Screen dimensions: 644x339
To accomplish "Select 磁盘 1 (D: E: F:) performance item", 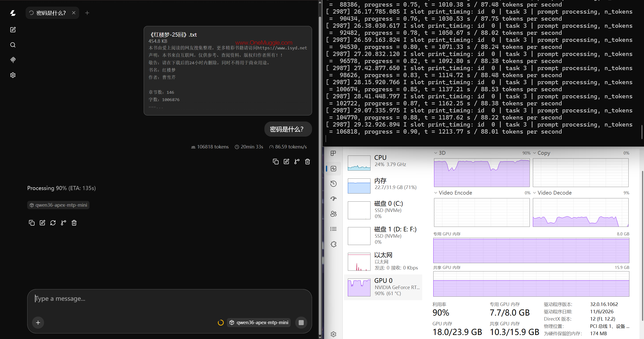I will [383, 236].
